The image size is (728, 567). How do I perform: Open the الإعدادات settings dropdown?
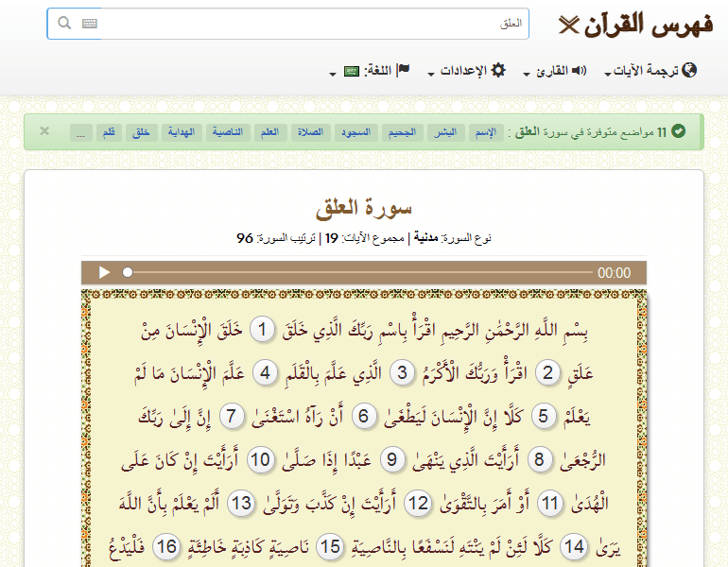(x=466, y=71)
